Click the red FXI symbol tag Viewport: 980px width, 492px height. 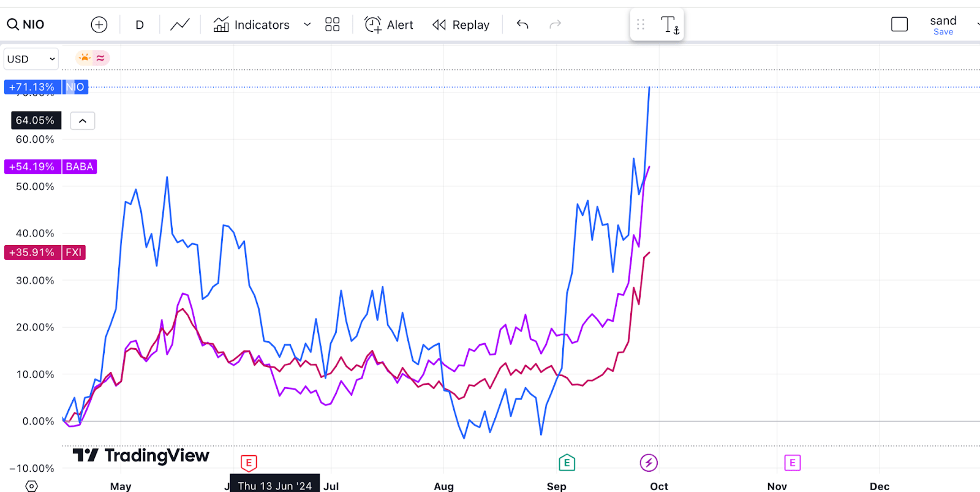point(74,252)
